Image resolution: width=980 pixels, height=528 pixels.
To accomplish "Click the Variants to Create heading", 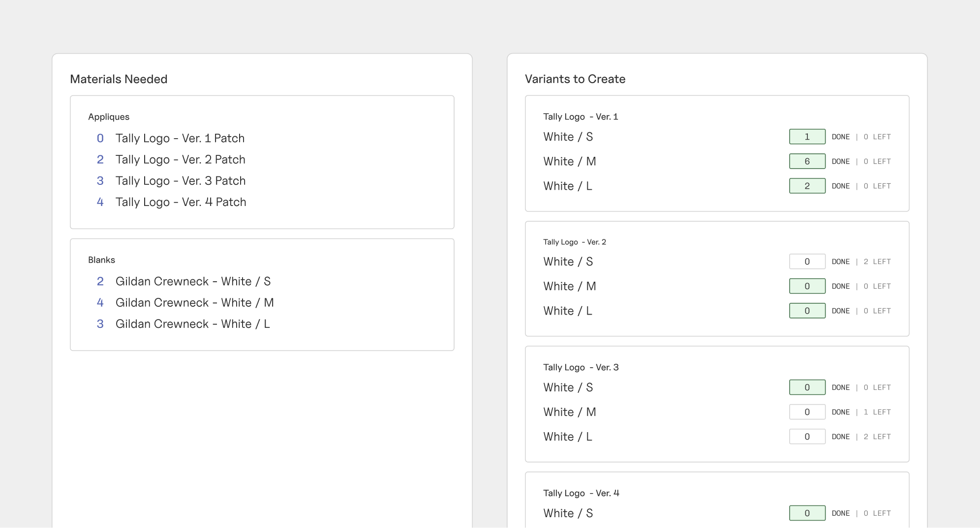I will pyautogui.click(x=575, y=79).
